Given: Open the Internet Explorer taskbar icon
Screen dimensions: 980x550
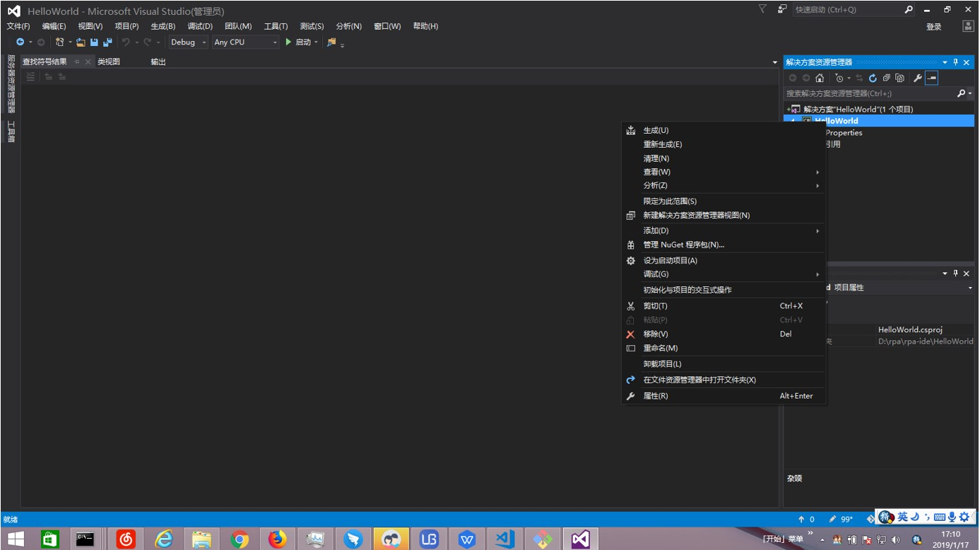Looking at the screenshot, I should pos(165,539).
